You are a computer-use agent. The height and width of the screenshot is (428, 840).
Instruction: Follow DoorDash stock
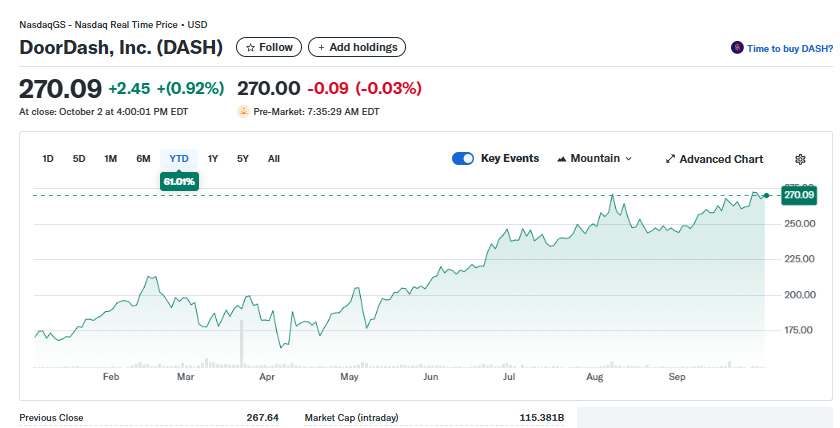click(x=269, y=47)
